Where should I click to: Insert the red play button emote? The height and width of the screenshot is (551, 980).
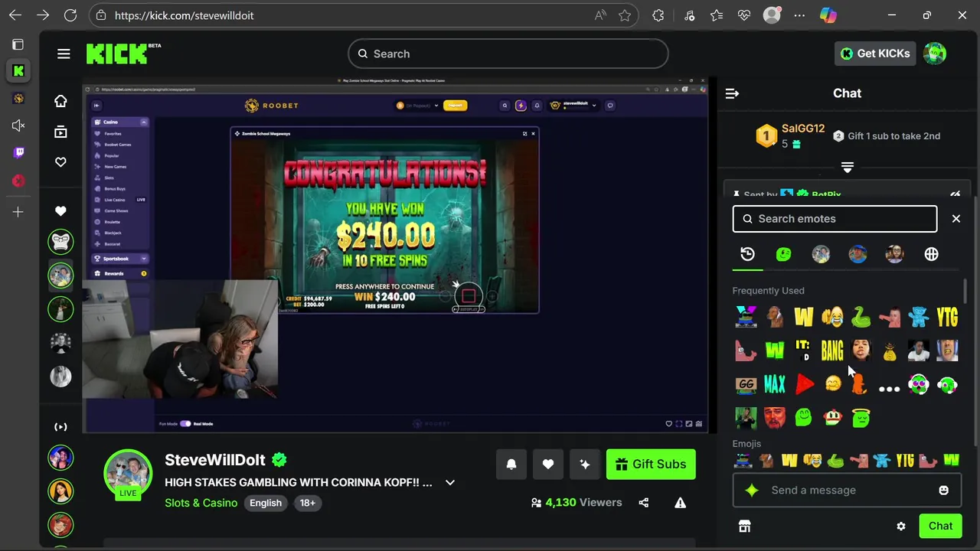point(804,384)
